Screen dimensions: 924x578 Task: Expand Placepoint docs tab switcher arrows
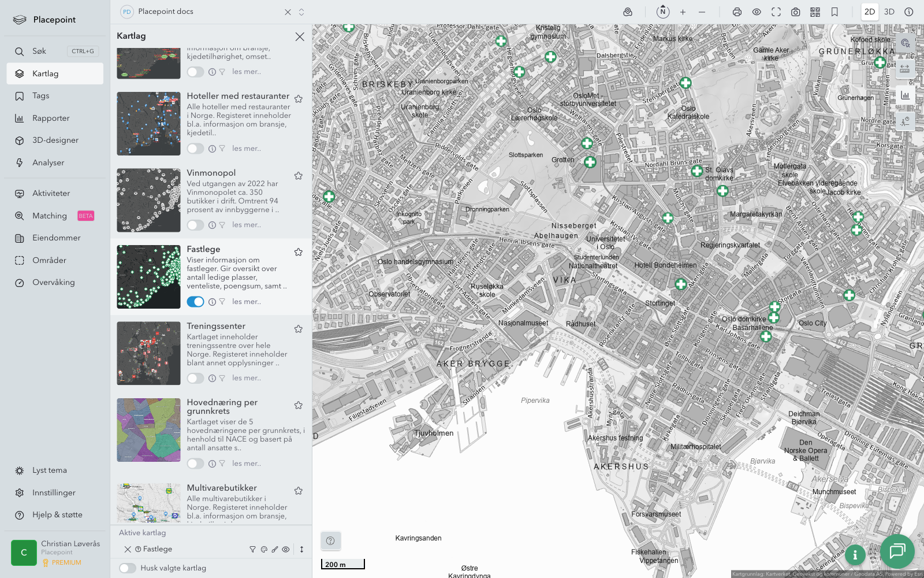pyautogui.click(x=301, y=12)
